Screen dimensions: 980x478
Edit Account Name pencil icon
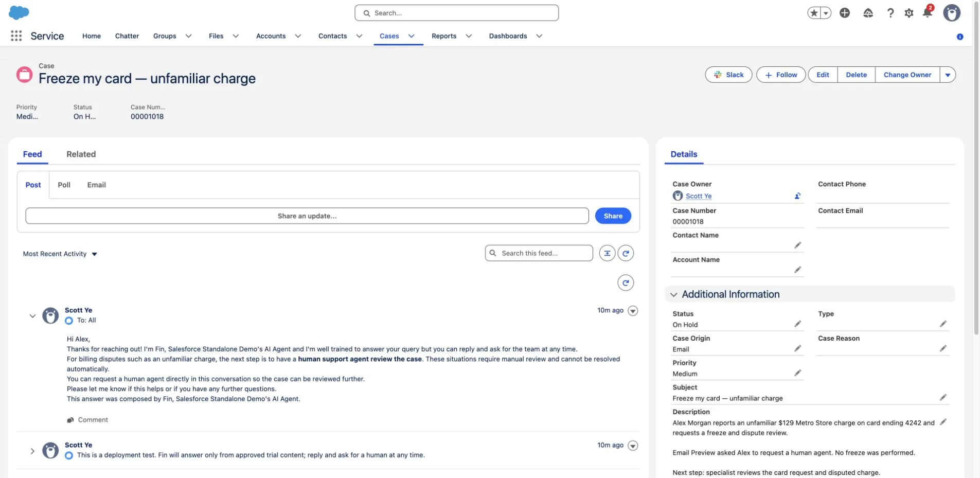coord(798,270)
